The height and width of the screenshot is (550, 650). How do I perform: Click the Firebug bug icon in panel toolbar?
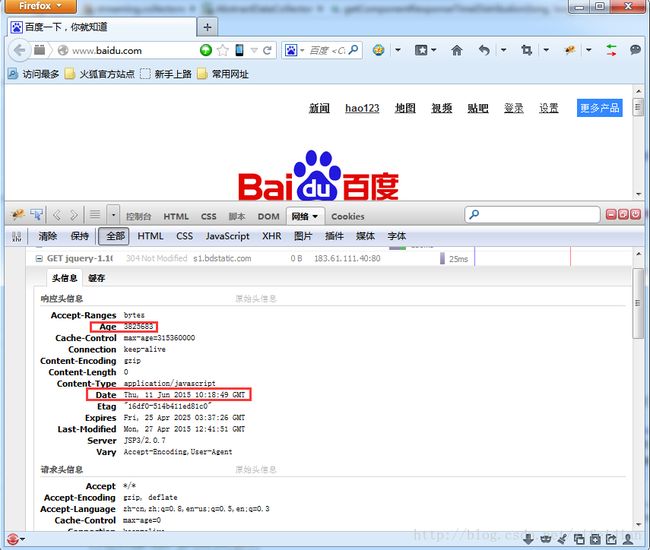point(18,215)
